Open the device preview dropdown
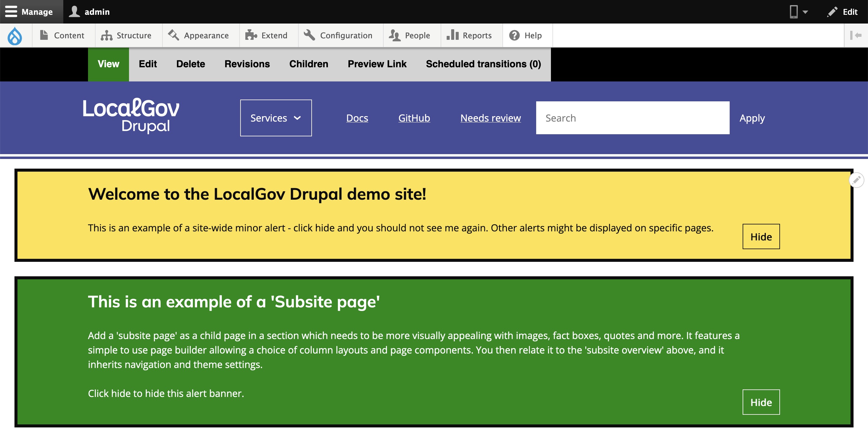The image size is (868, 441). (799, 12)
